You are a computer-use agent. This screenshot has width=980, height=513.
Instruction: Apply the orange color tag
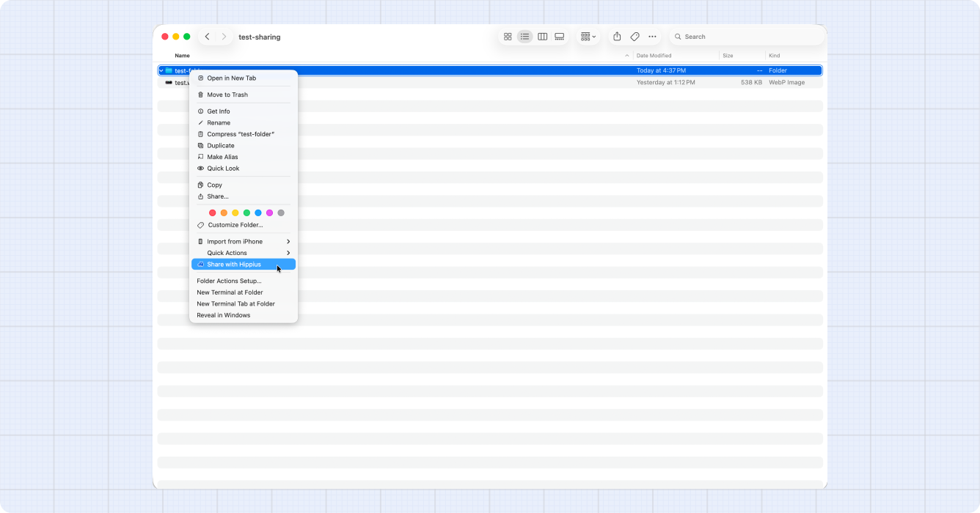coord(224,213)
